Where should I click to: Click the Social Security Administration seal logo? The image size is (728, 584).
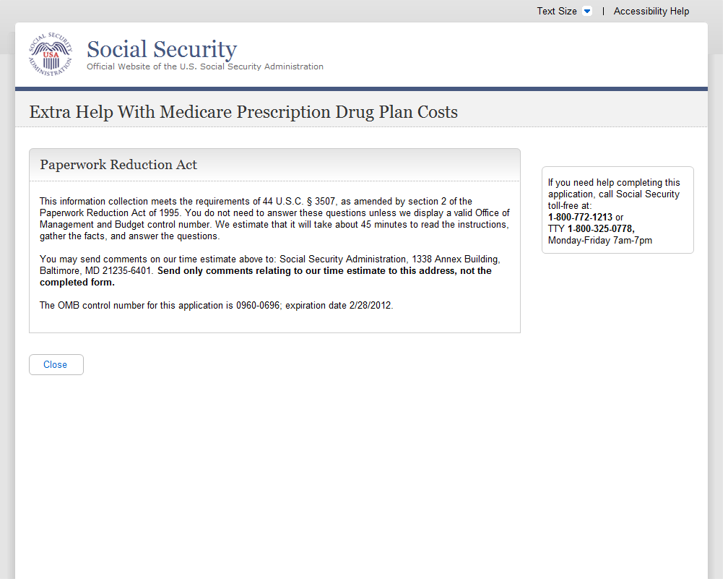[51, 54]
